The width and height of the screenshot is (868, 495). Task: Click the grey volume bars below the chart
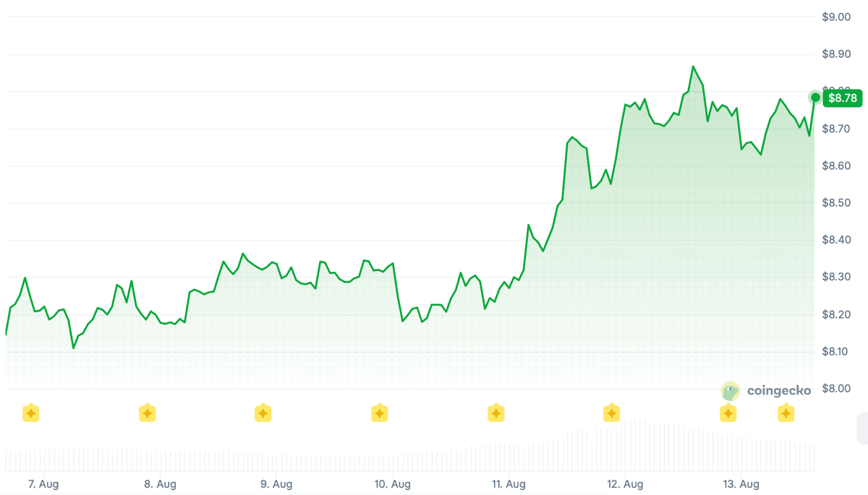click(410, 447)
